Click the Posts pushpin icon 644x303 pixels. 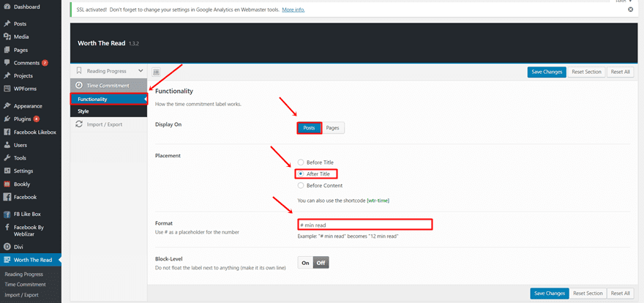pyautogui.click(x=7, y=24)
